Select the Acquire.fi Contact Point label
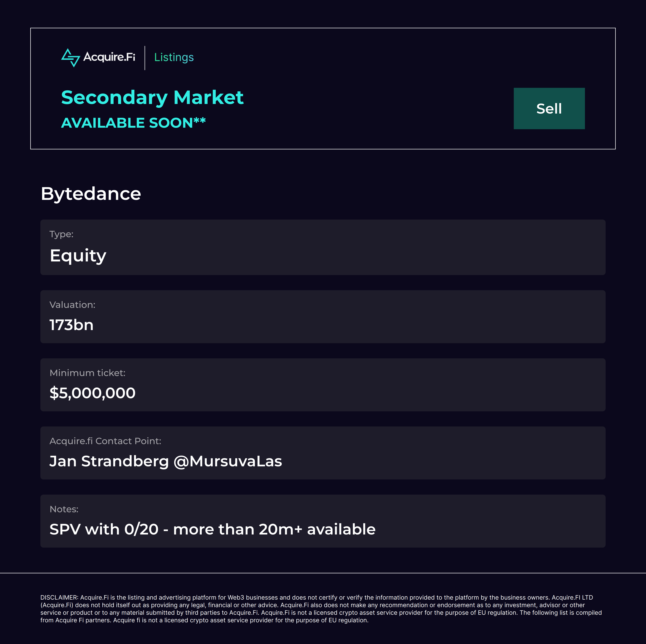The image size is (646, 644). (105, 441)
